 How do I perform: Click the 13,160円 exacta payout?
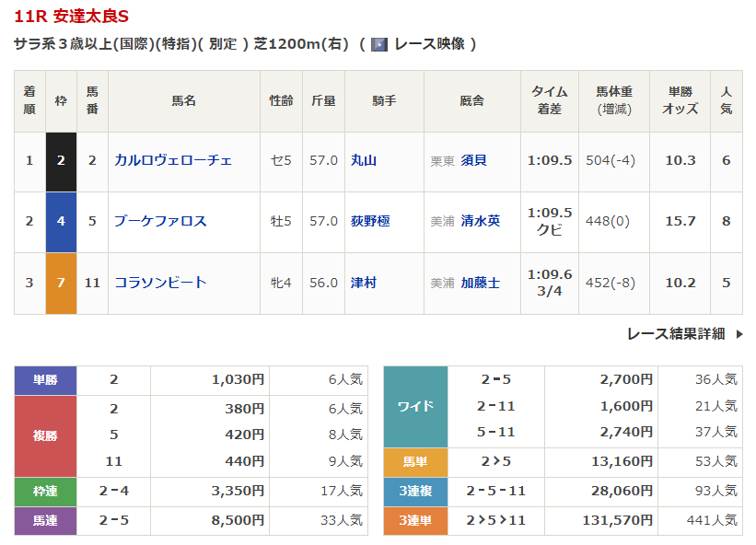(622, 461)
